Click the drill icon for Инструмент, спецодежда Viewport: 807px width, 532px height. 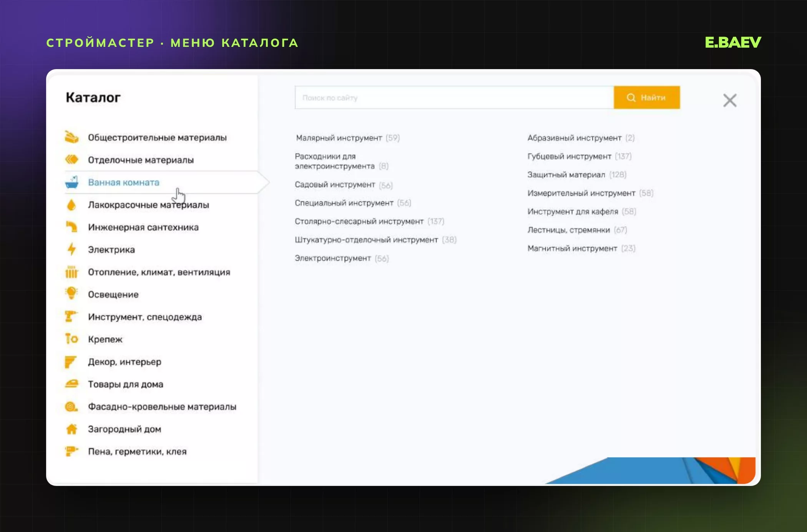pyautogui.click(x=71, y=317)
